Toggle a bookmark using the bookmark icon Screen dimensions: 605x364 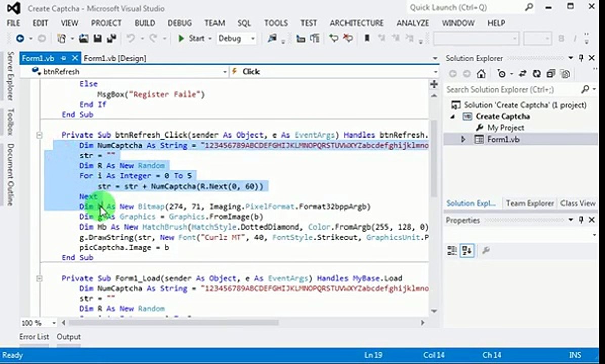click(x=367, y=38)
